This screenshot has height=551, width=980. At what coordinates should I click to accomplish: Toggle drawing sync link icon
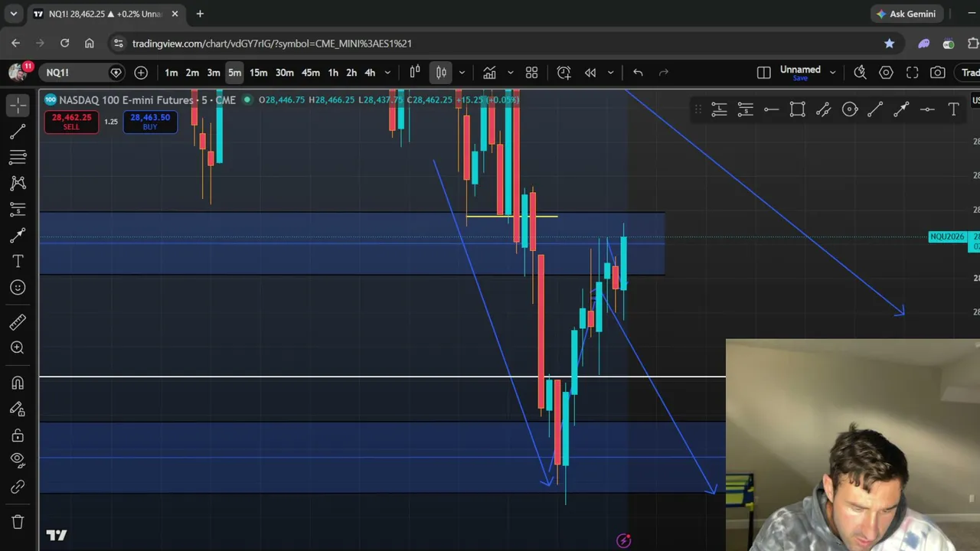[x=18, y=487]
